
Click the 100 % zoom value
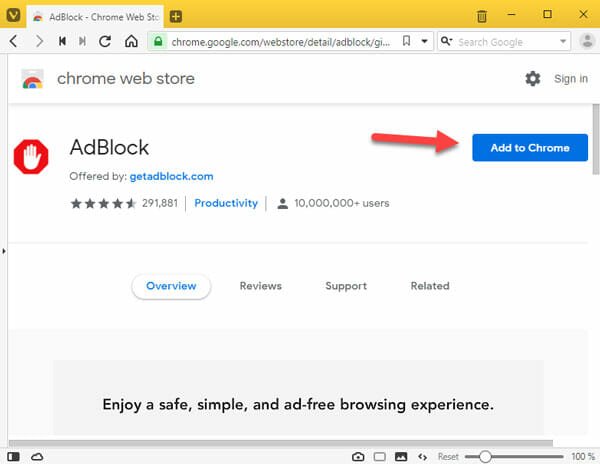tap(583, 457)
